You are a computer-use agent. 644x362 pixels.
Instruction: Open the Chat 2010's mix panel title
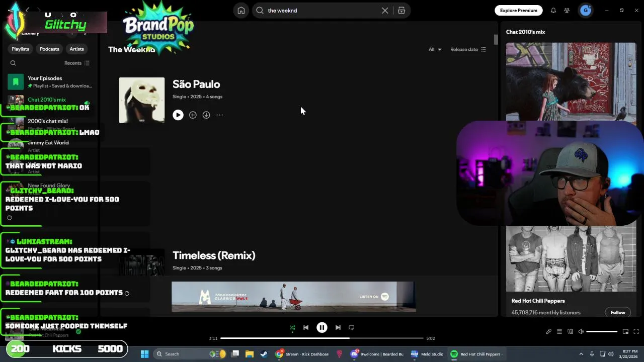tap(525, 32)
